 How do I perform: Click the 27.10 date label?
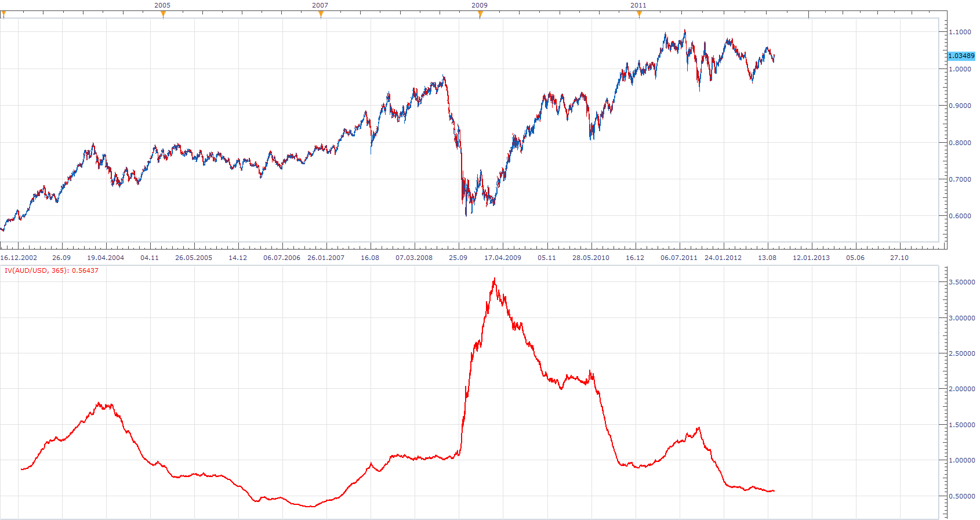(899, 258)
